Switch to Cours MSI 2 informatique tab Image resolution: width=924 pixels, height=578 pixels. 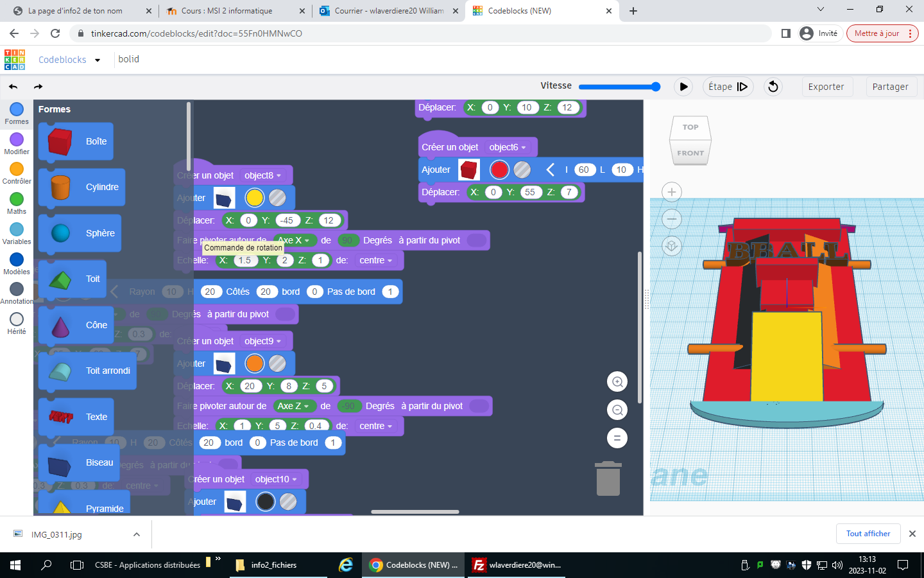click(234, 11)
